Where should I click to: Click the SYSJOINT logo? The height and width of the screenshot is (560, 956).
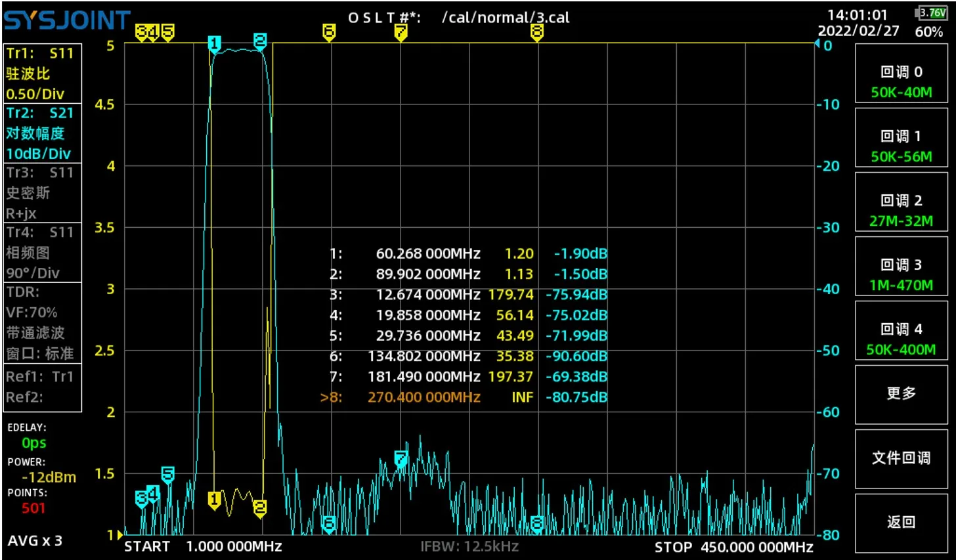67,20
